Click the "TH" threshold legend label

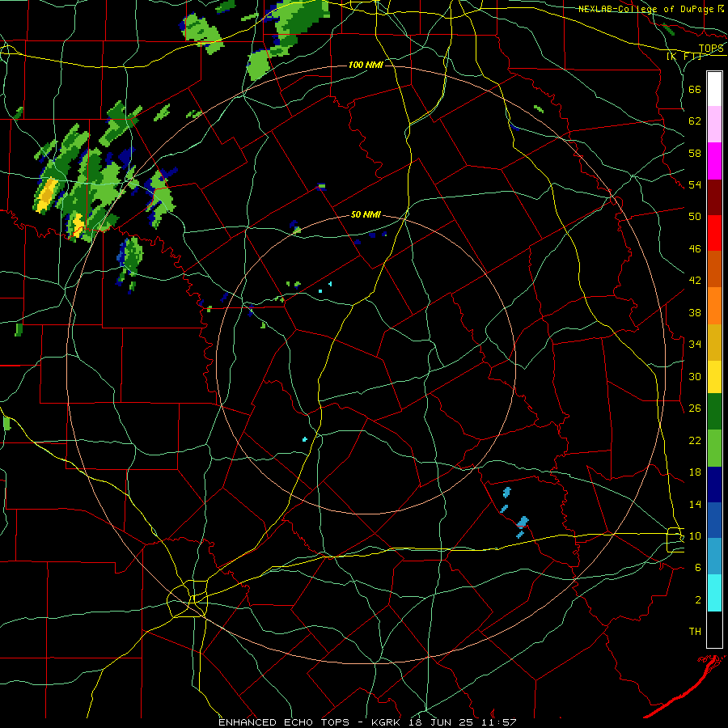coord(695,632)
